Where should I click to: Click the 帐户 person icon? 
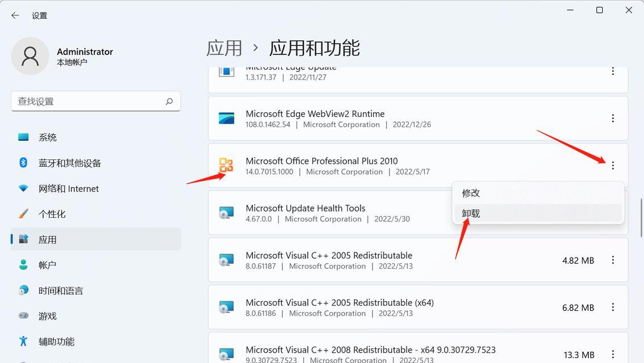(23, 265)
